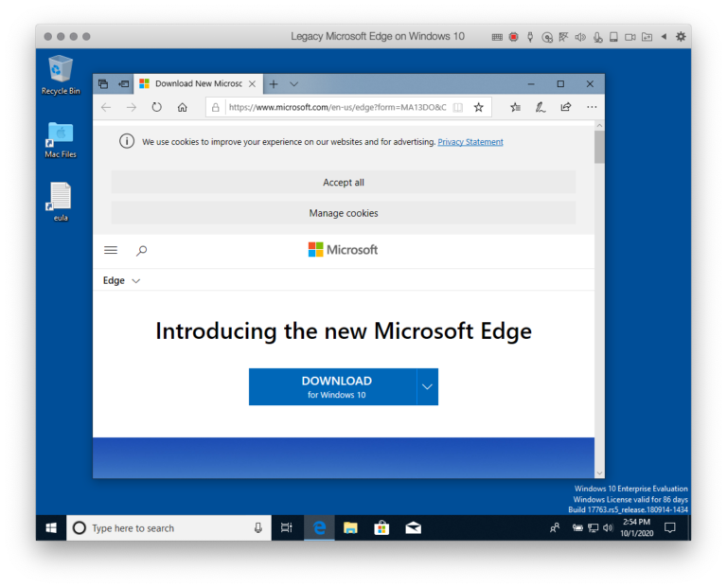Go to the Edge home page
The width and height of the screenshot is (727, 588).
[182, 108]
